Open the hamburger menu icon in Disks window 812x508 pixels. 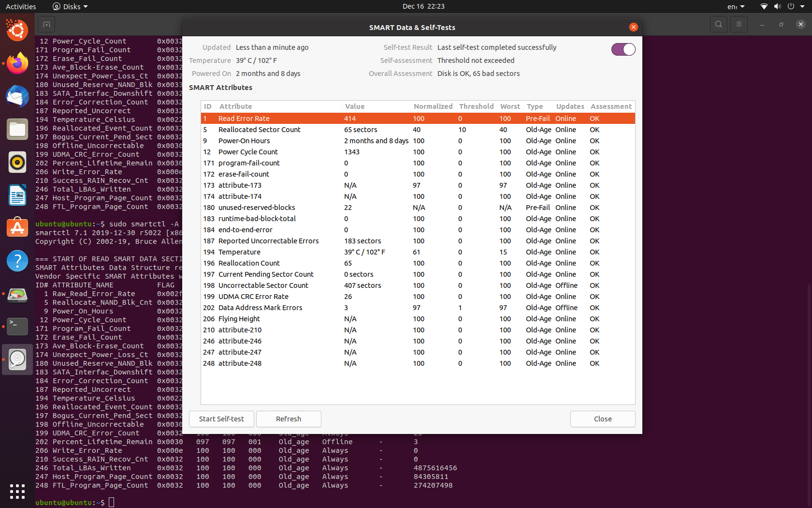coord(739,24)
